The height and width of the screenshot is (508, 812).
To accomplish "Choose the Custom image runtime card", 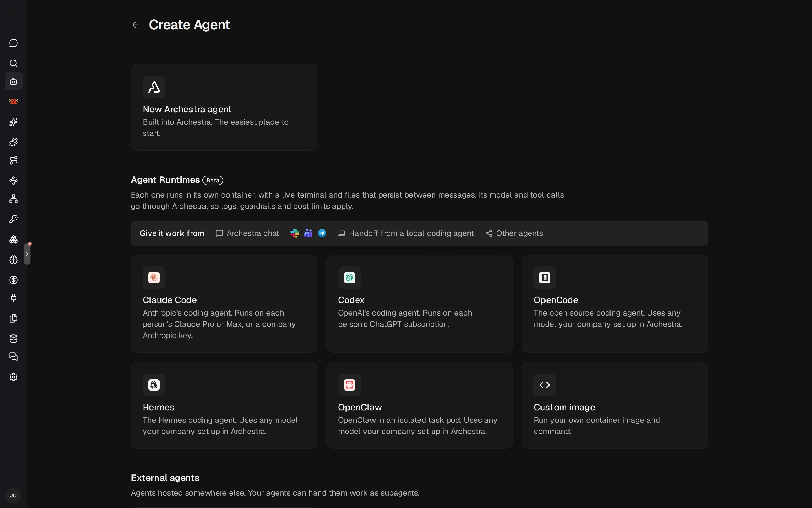I will 615,405.
